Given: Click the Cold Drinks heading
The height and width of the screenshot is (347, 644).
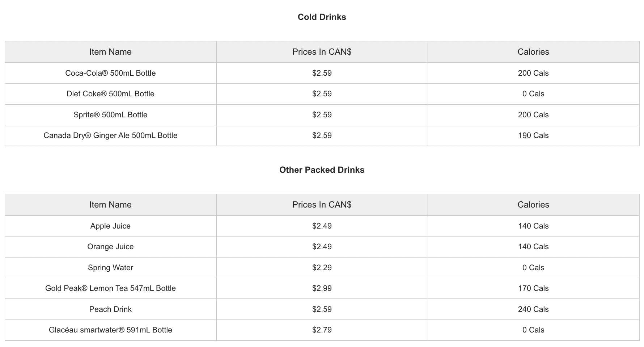Looking at the screenshot, I should tap(322, 17).
